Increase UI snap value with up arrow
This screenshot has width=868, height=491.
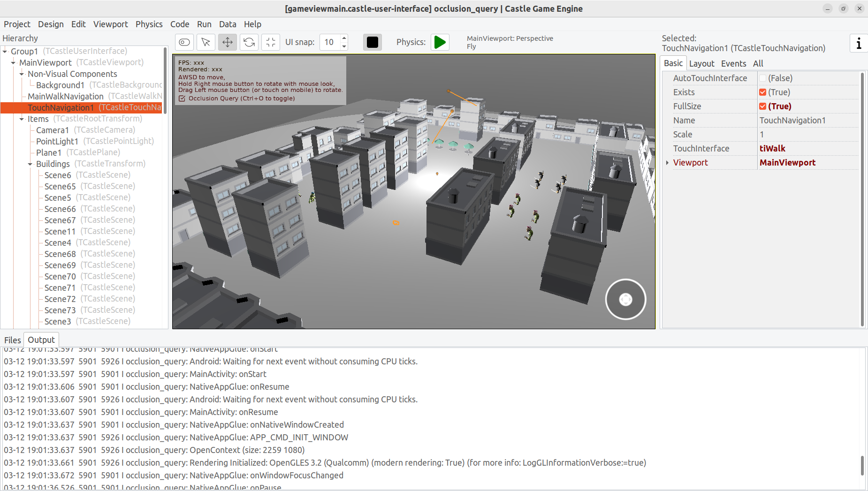click(344, 38)
